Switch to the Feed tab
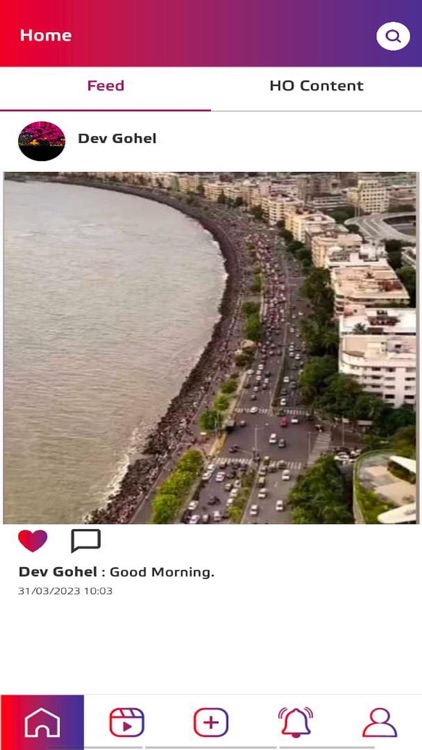The width and height of the screenshot is (422, 750). 106,86
